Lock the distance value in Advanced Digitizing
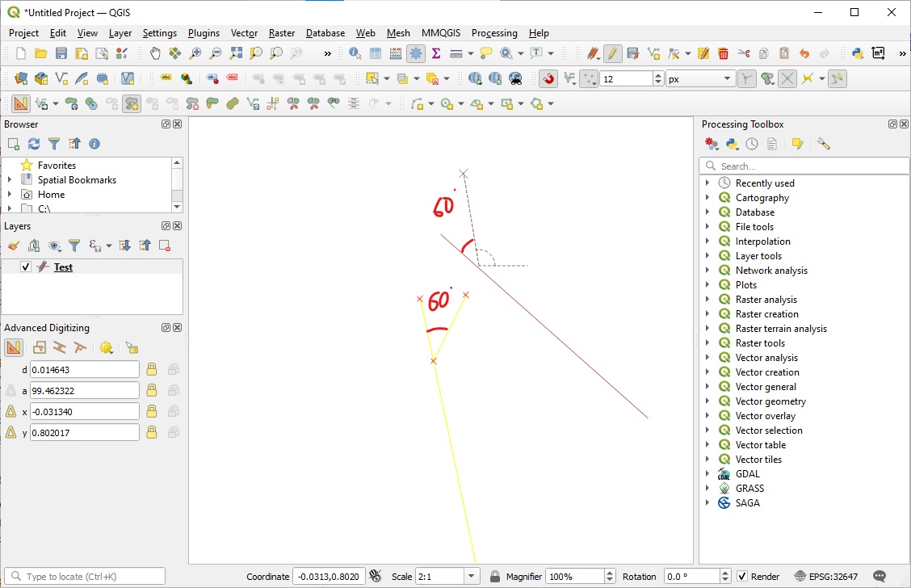Viewport: 911px width, 588px height. pyautogui.click(x=152, y=369)
